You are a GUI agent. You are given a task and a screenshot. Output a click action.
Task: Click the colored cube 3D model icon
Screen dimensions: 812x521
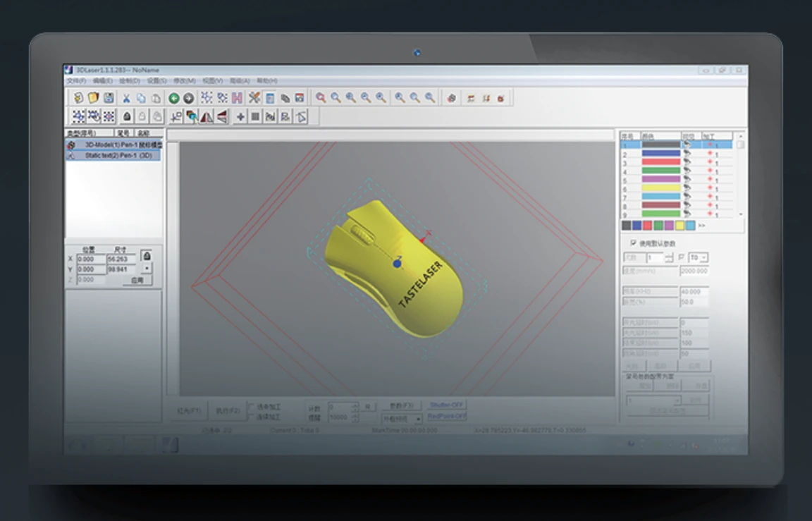(192, 116)
